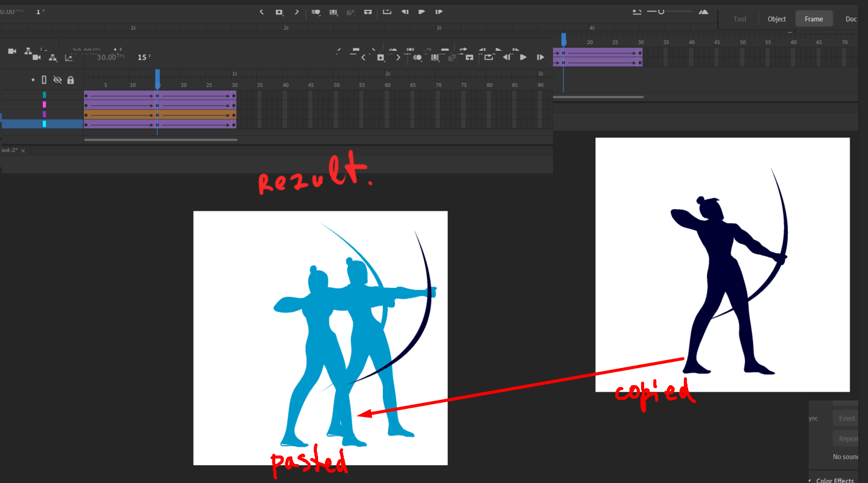Switch to the Tool tab

(739, 18)
